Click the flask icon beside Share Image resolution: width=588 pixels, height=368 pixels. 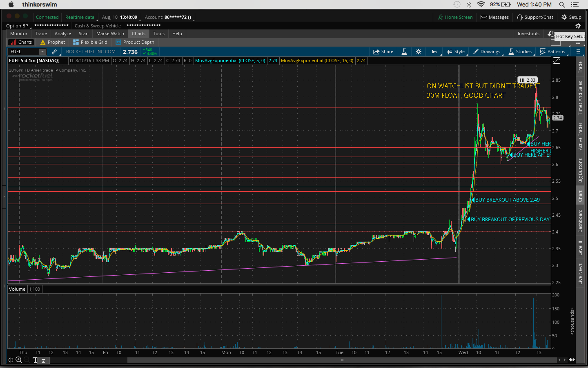[404, 52]
